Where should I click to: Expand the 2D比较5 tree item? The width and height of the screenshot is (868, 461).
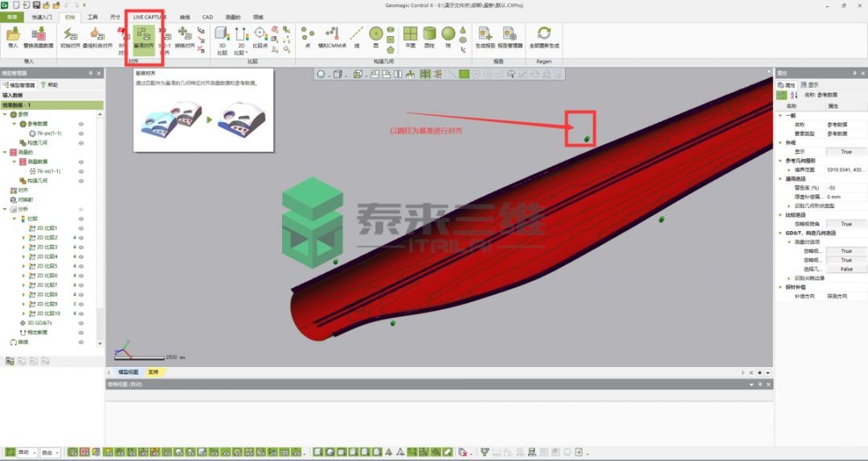coord(23,266)
